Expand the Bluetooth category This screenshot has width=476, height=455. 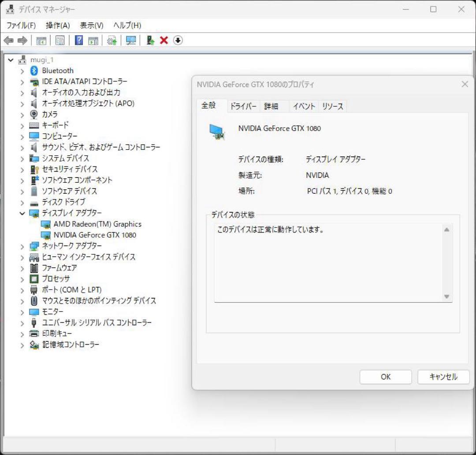pos(22,70)
